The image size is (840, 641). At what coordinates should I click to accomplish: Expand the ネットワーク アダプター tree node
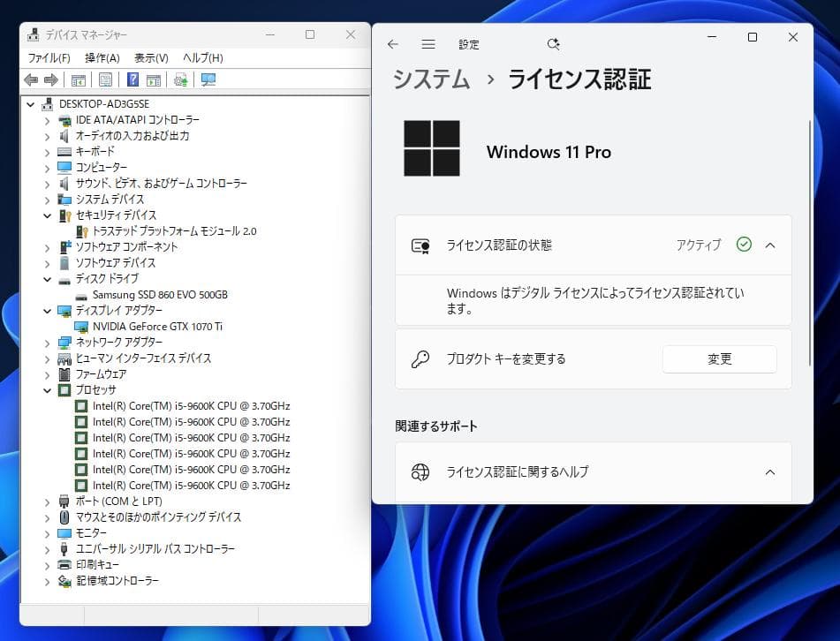pyautogui.click(x=48, y=342)
